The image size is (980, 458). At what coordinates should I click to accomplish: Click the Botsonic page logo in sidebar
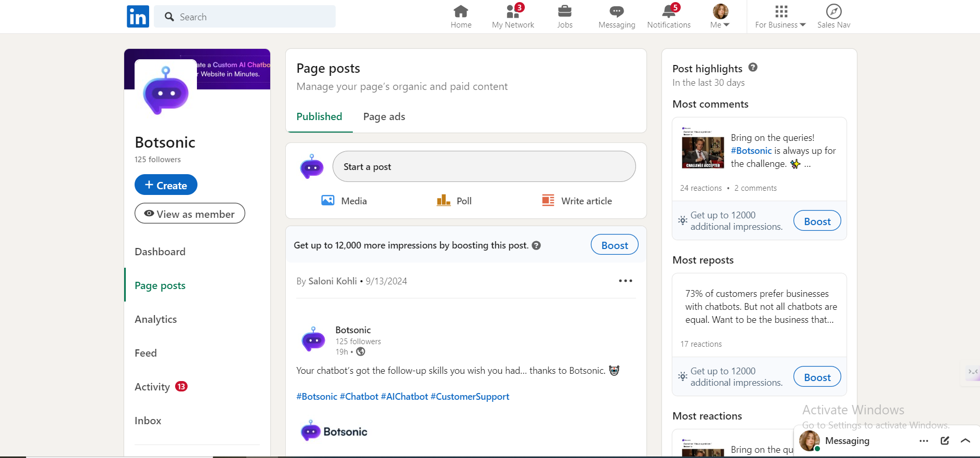166,90
